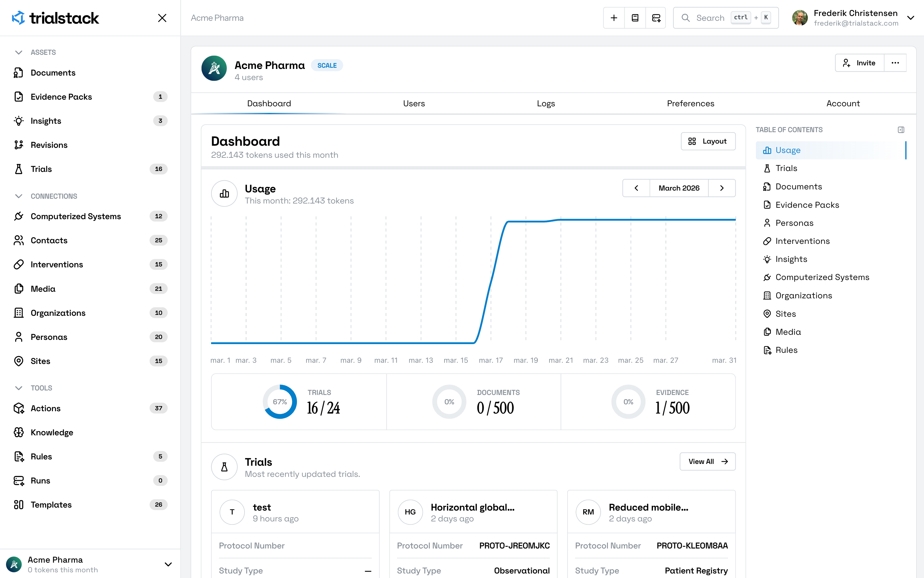Viewport: 924px width, 578px height.
Task: Jump to Rules in table of contents
Action: [x=830, y=350]
